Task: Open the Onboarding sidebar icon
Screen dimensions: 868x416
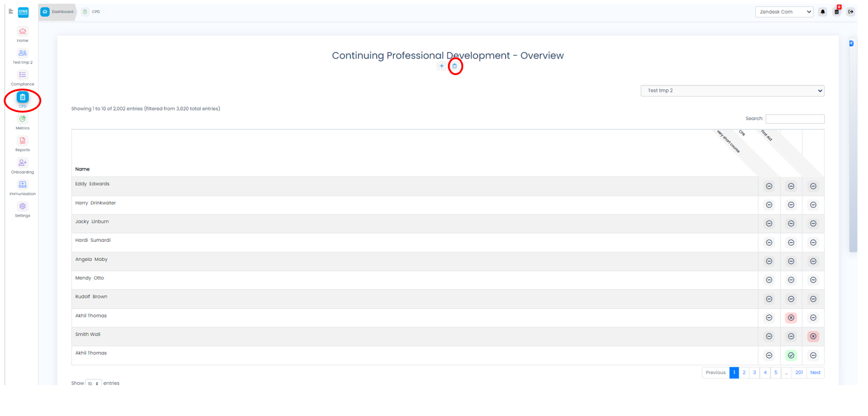Action: pyautogui.click(x=23, y=163)
